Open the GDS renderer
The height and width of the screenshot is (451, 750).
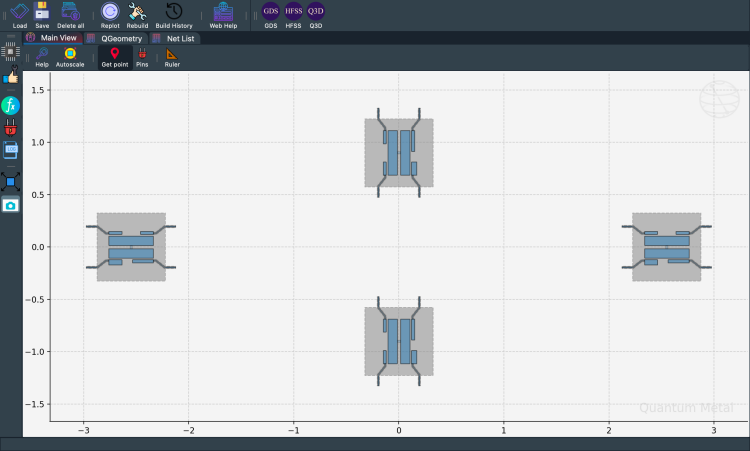(271, 15)
